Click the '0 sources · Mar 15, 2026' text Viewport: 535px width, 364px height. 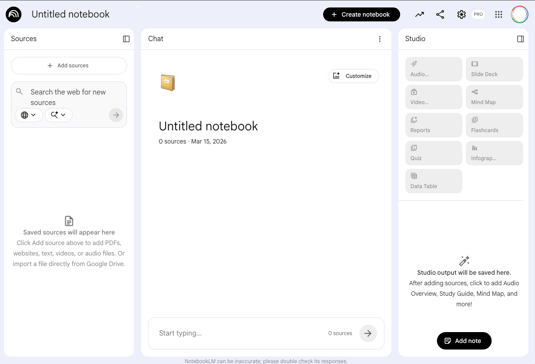pos(192,141)
